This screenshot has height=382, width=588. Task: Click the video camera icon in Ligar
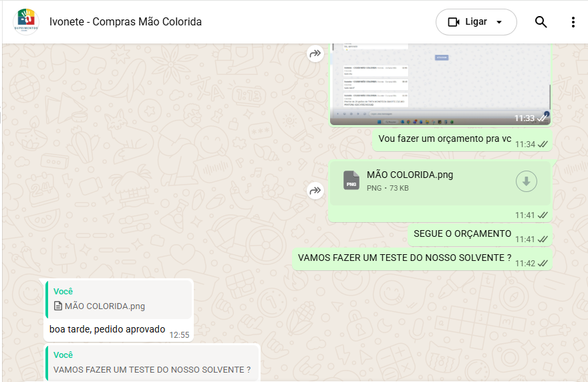tap(454, 22)
